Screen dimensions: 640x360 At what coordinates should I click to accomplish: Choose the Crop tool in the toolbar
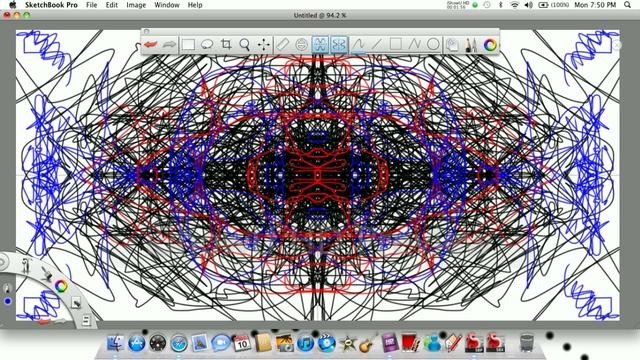coord(226,44)
